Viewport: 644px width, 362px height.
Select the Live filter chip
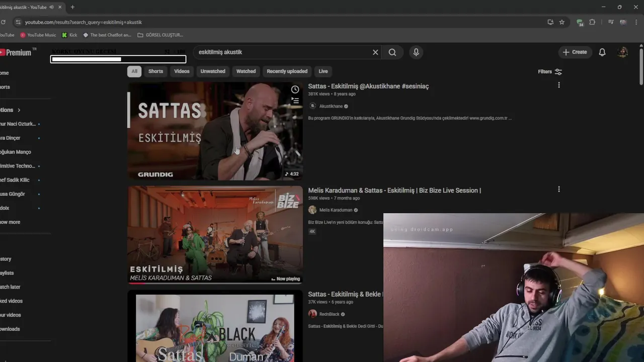pyautogui.click(x=323, y=71)
